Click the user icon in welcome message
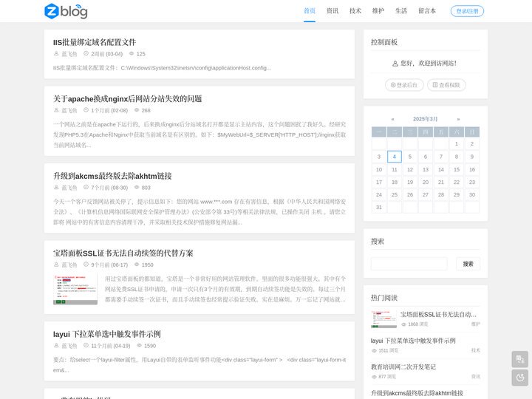Image resolution: width=532 pixels, height=399 pixels. pos(395,64)
